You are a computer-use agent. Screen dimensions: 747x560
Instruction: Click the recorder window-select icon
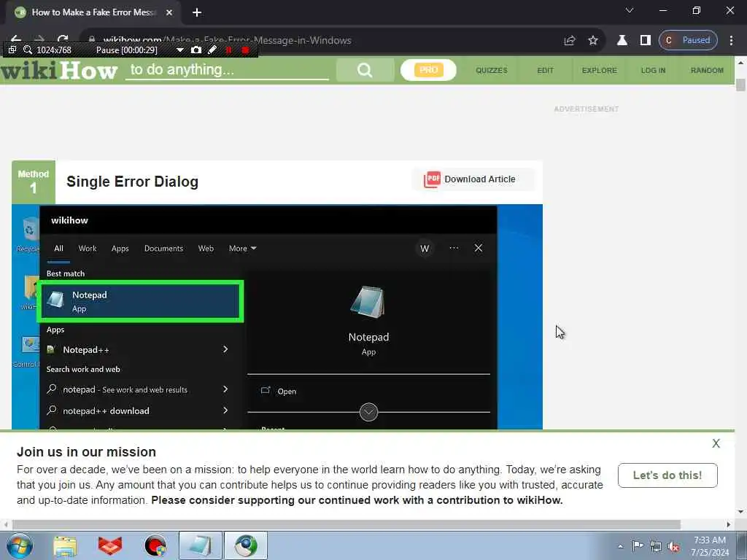[x=12, y=50]
